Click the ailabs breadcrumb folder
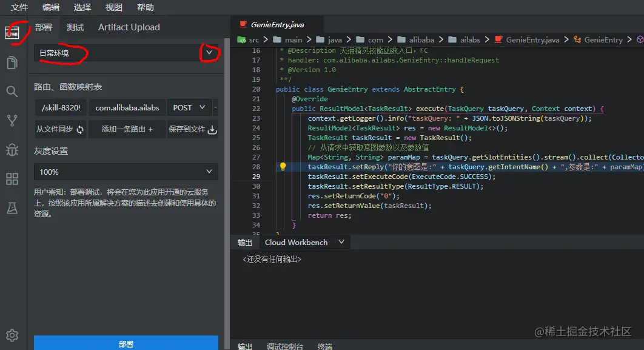Image resolution: width=644 pixels, height=350 pixels. point(464,39)
